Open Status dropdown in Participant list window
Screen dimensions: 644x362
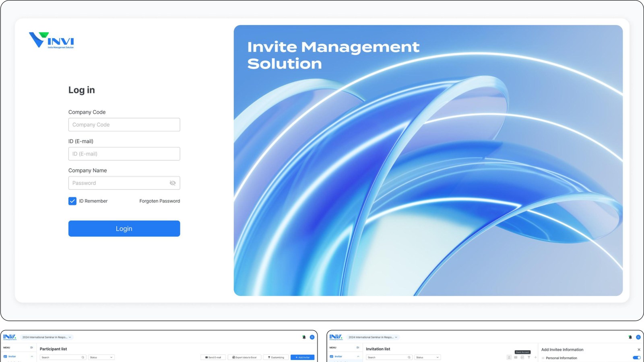101,357
